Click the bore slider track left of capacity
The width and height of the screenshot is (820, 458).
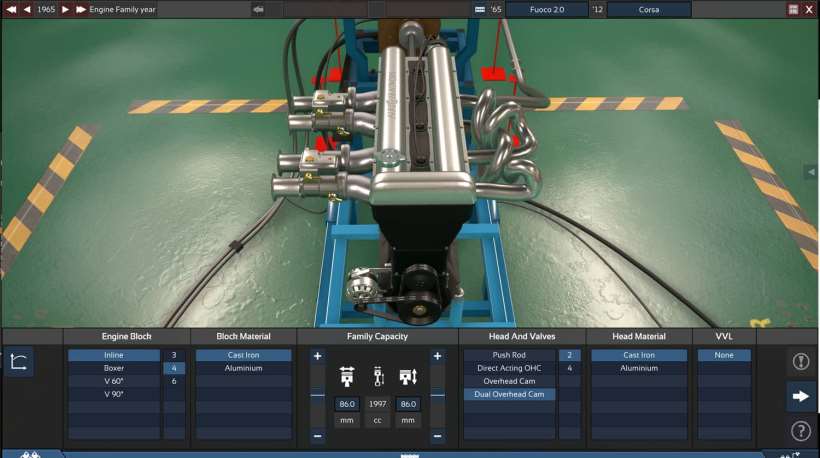318,395
